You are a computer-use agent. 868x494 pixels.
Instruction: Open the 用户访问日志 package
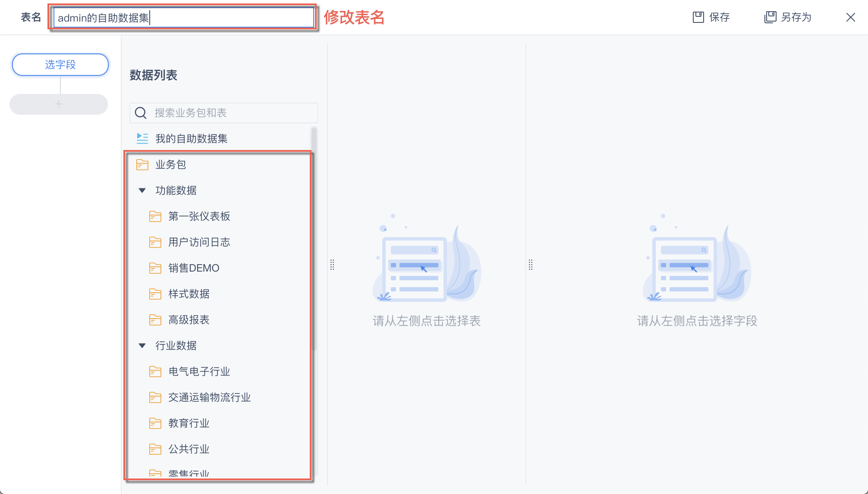pos(199,242)
